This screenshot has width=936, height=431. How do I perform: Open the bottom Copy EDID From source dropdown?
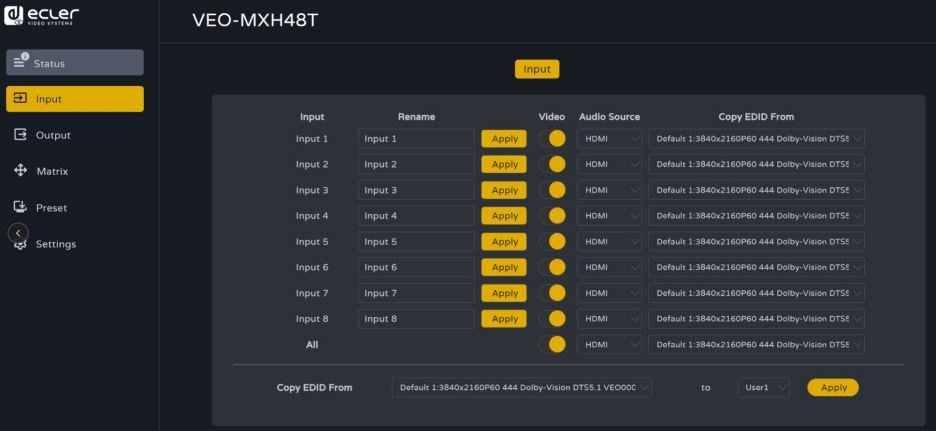[522, 387]
